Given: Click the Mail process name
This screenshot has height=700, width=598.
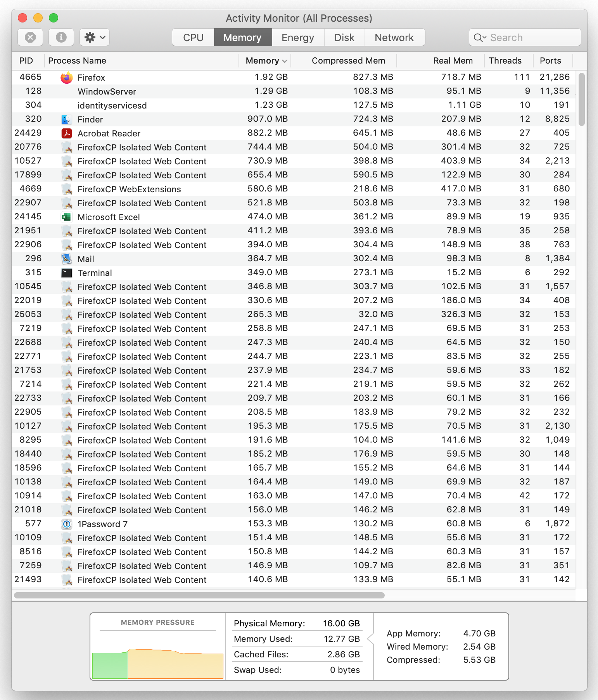Looking at the screenshot, I should (86, 259).
